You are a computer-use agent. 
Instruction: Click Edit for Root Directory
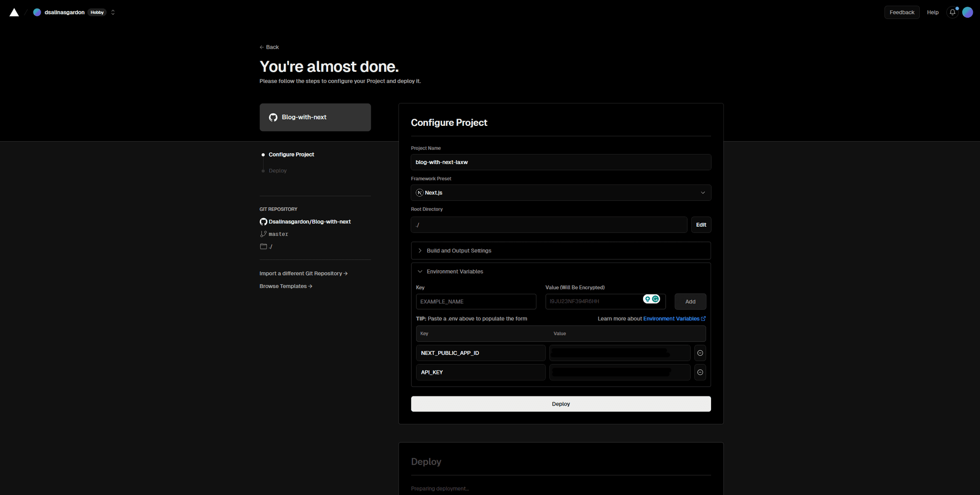point(701,225)
